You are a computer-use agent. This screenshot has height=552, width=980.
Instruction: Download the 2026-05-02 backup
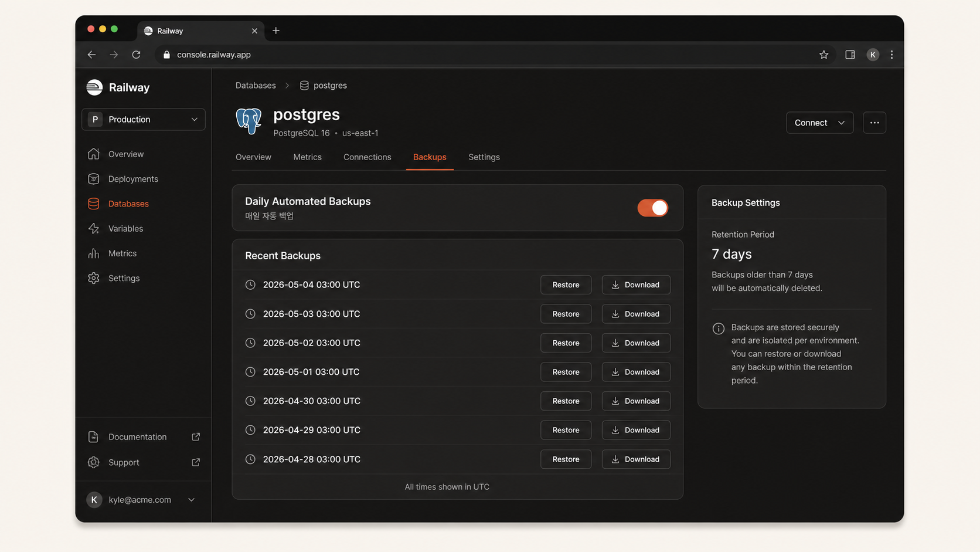tap(636, 343)
